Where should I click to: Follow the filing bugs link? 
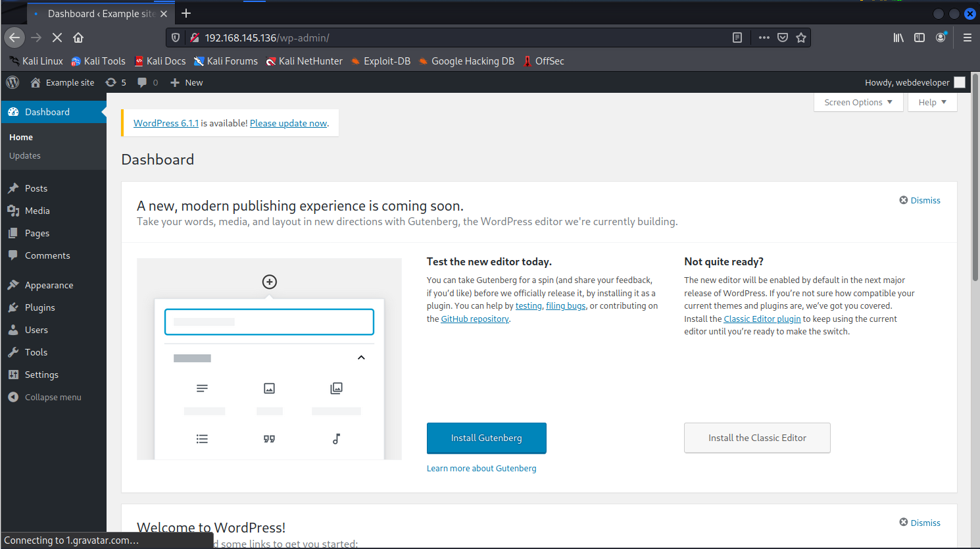566,305
